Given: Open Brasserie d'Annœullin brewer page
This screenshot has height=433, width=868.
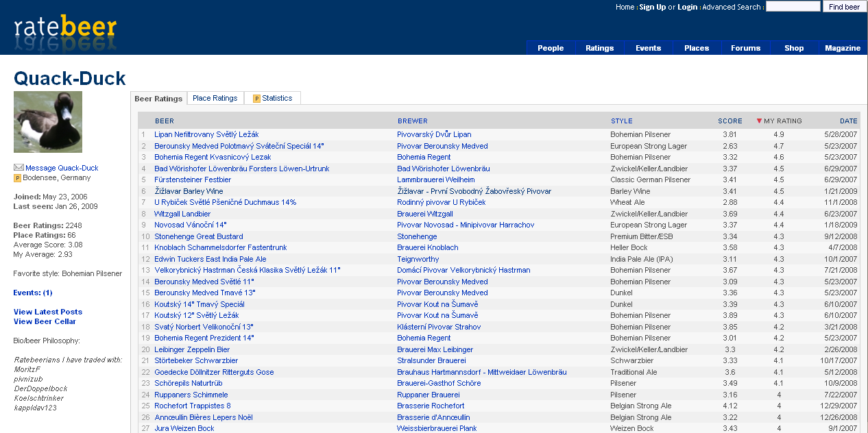Looking at the screenshot, I should 433,417.
